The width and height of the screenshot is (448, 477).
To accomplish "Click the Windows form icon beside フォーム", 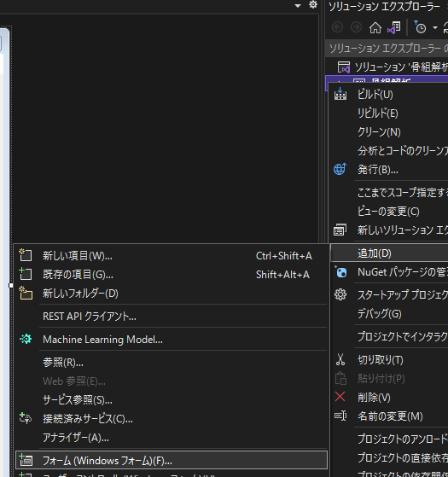I will tap(26, 460).
